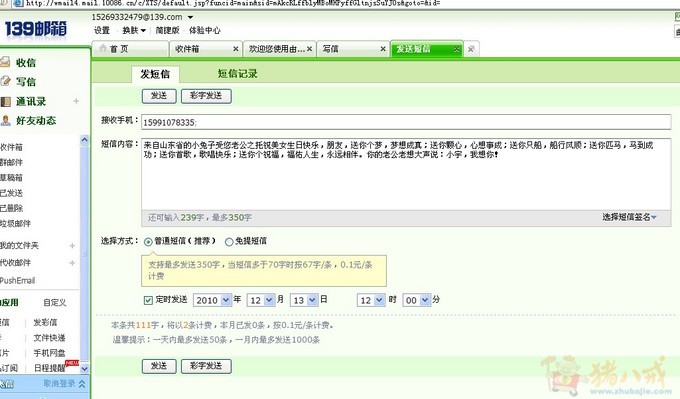680x399 pixels.
Task: Click the 自定义 link in apps section
Action: click(54, 302)
